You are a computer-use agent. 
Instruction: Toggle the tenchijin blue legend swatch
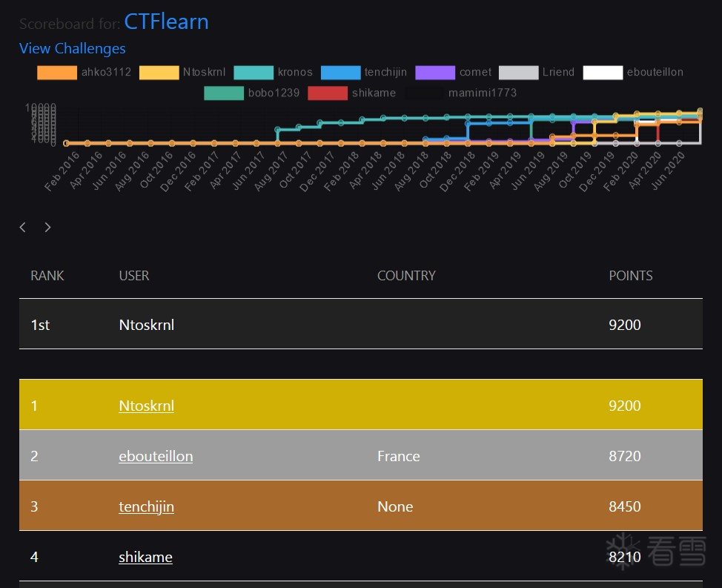(x=341, y=72)
